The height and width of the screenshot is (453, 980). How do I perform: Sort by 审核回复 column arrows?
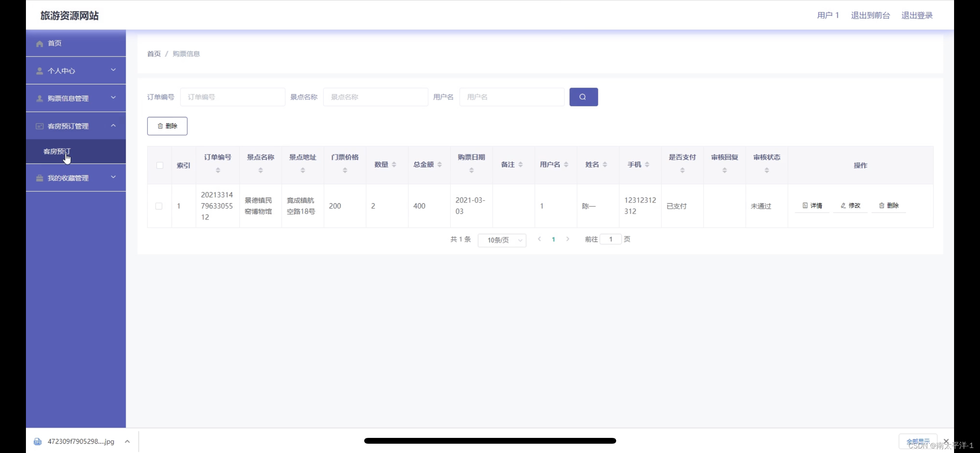(x=725, y=170)
